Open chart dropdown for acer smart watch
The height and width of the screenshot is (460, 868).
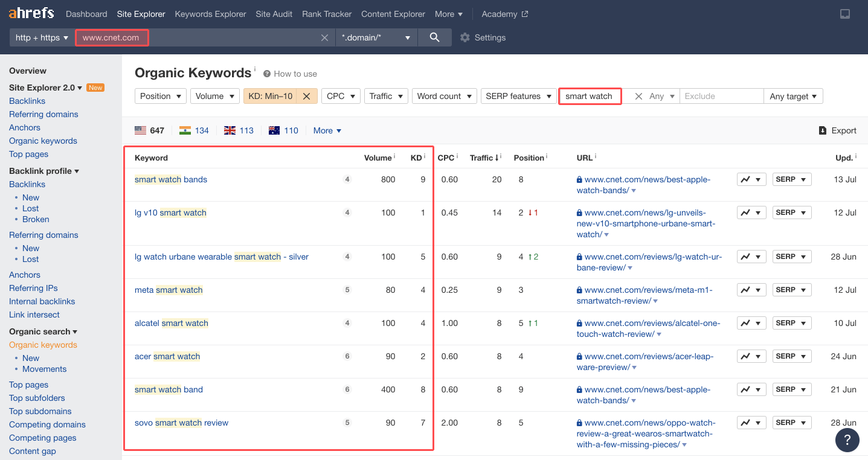(x=751, y=356)
